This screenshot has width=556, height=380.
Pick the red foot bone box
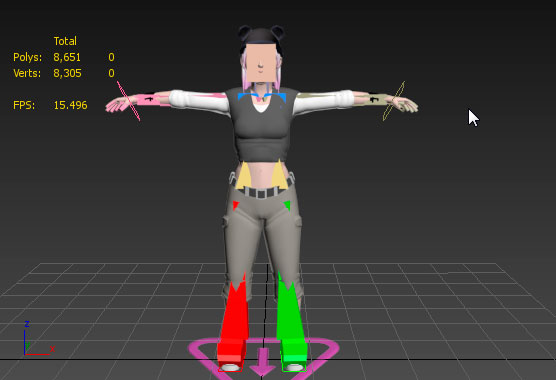pyautogui.click(x=231, y=353)
